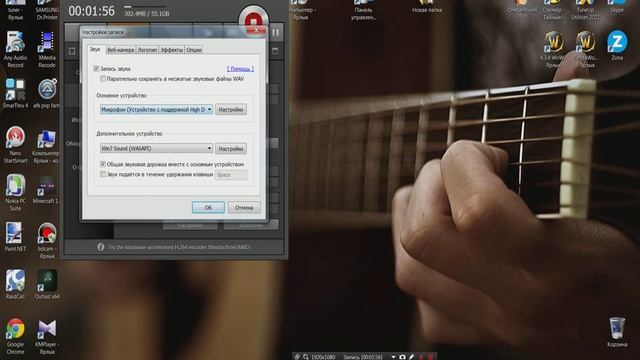The width and height of the screenshot is (640, 360).
Task: Click the camera screenshot icon on bottom recording bar
Action: 402,357
